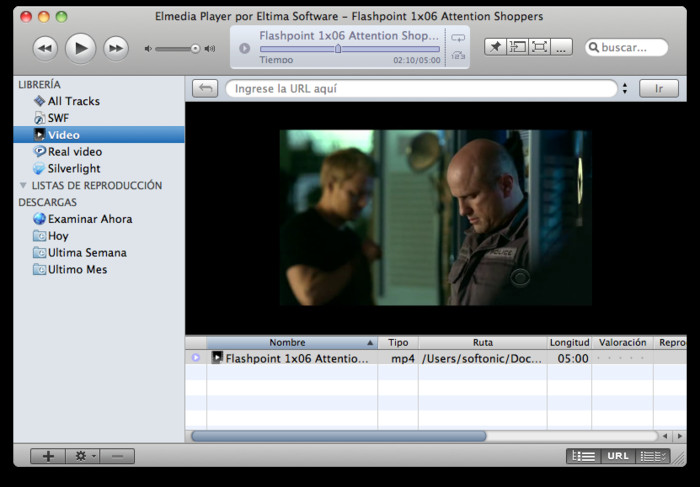Open the ellipsis more-options toolbar button

[x=561, y=47]
